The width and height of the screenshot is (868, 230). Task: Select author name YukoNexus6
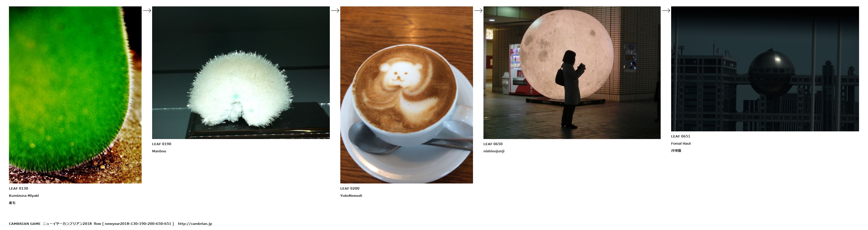[351, 196]
